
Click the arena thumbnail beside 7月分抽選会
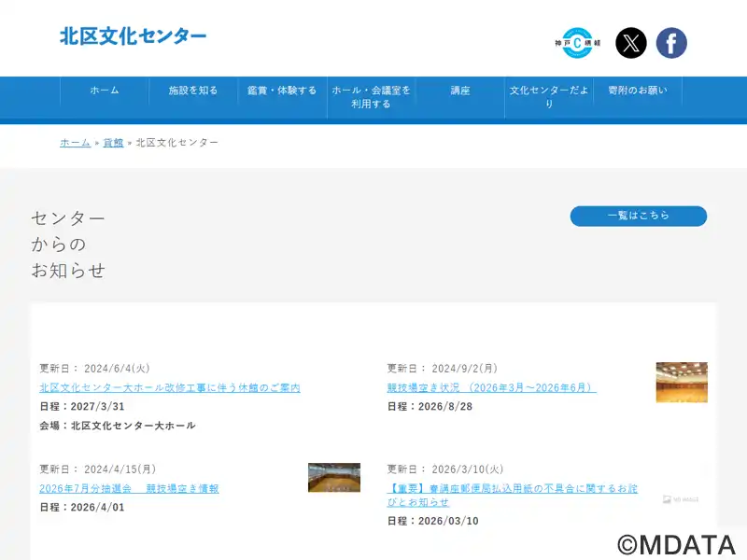[x=334, y=478]
